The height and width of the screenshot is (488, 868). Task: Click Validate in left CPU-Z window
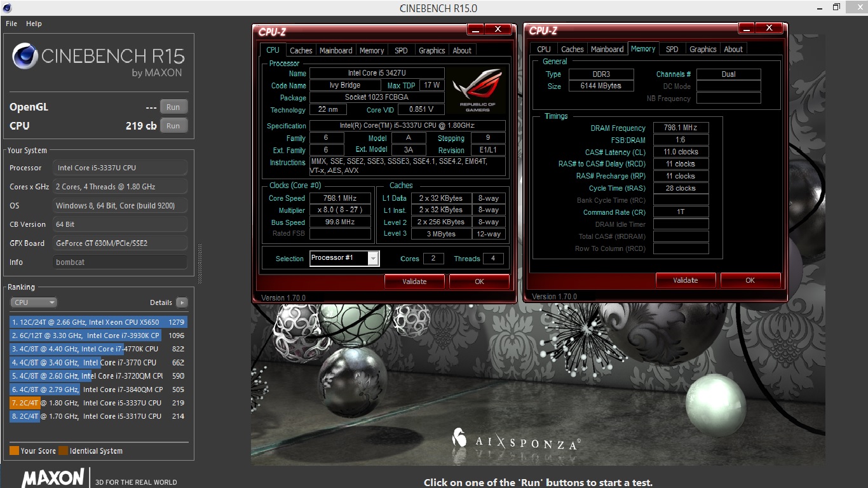click(x=414, y=281)
